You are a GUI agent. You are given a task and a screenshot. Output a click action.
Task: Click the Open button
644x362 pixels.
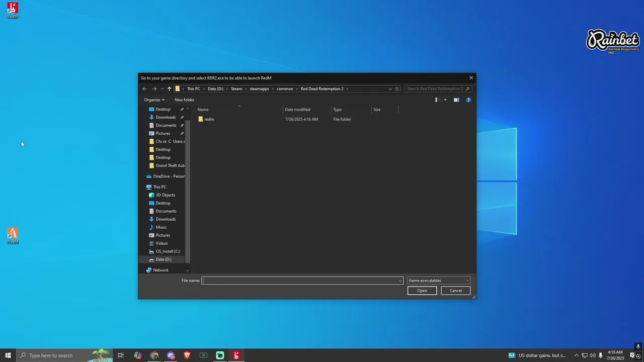coord(422,291)
